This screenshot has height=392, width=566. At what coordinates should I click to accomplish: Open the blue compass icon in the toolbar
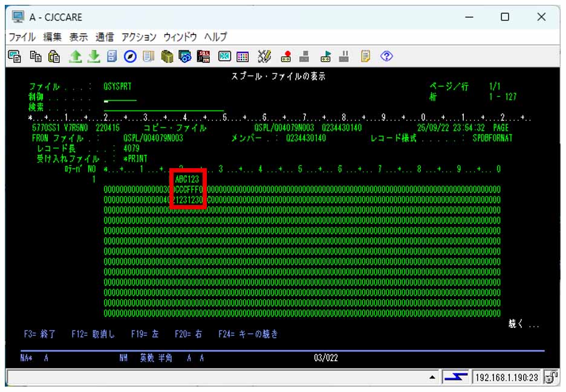tap(130, 56)
